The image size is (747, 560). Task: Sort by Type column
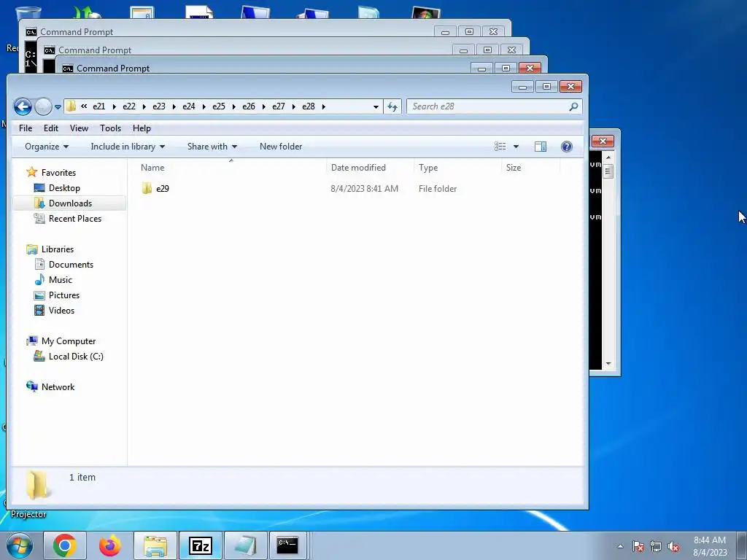click(x=457, y=168)
